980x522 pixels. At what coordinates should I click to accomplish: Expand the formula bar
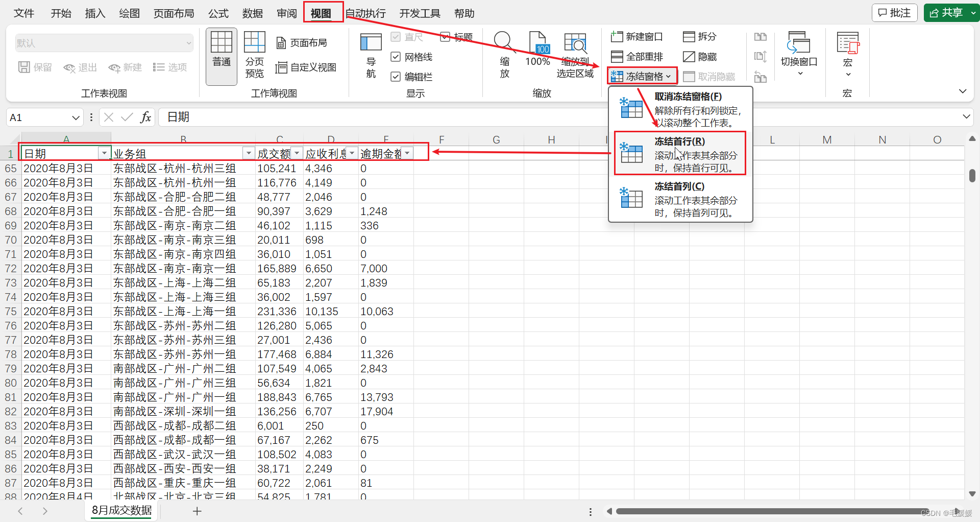[966, 117]
